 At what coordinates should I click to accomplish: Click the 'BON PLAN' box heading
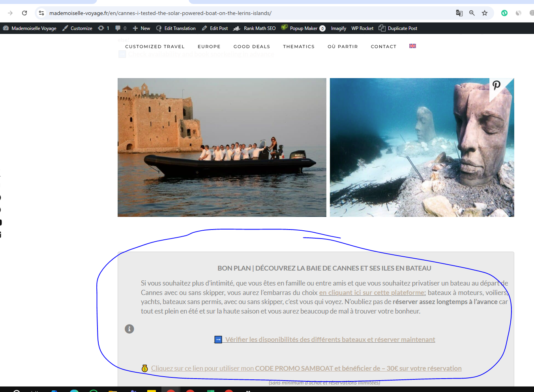point(324,268)
